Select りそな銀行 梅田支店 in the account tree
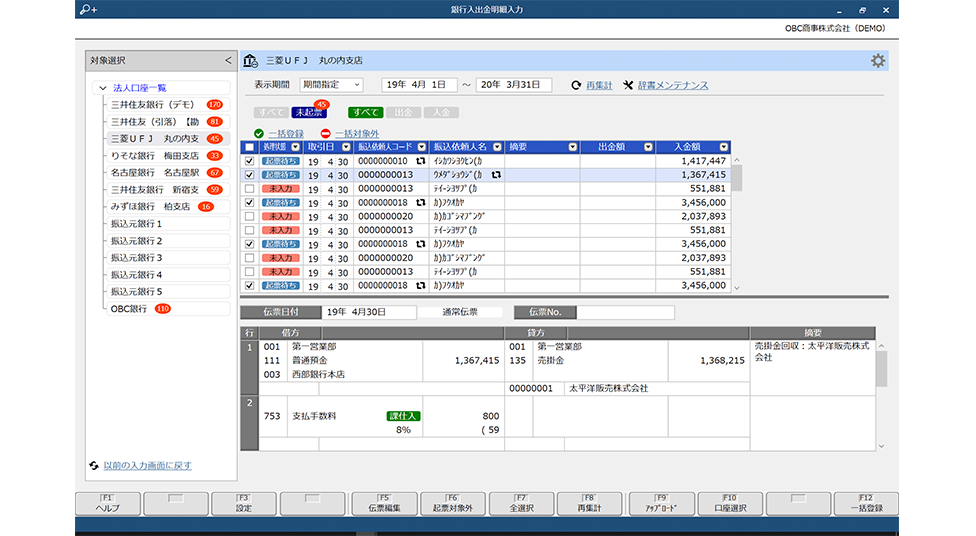 tap(167, 156)
